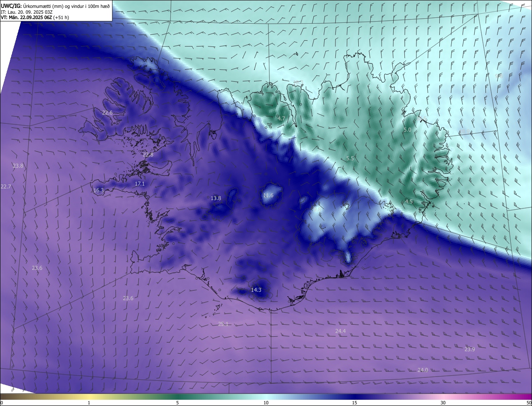Click the 22.8 value label on the map
This screenshot has height=406, width=532.
[x=148, y=154]
